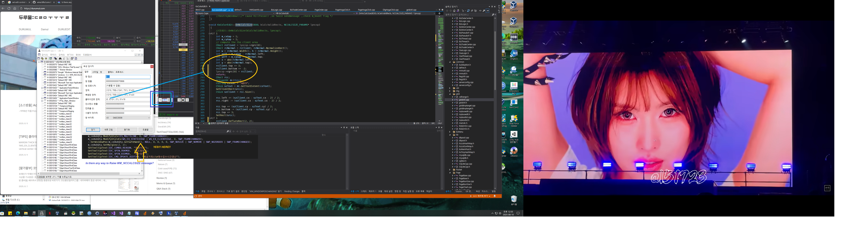
Task: Click black square stop button near X buttons
Action: (183, 100)
